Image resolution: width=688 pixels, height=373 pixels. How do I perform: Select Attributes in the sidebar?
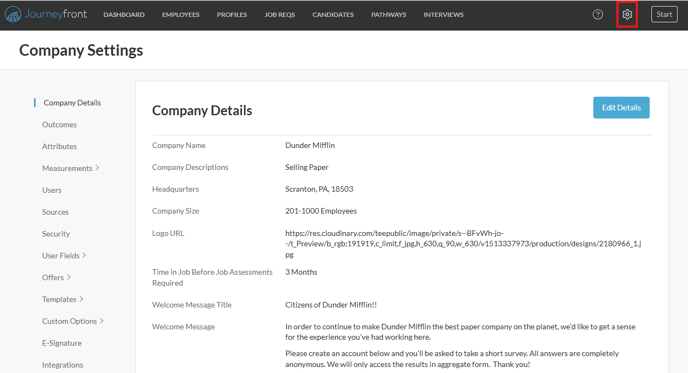[x=59, y=147]
